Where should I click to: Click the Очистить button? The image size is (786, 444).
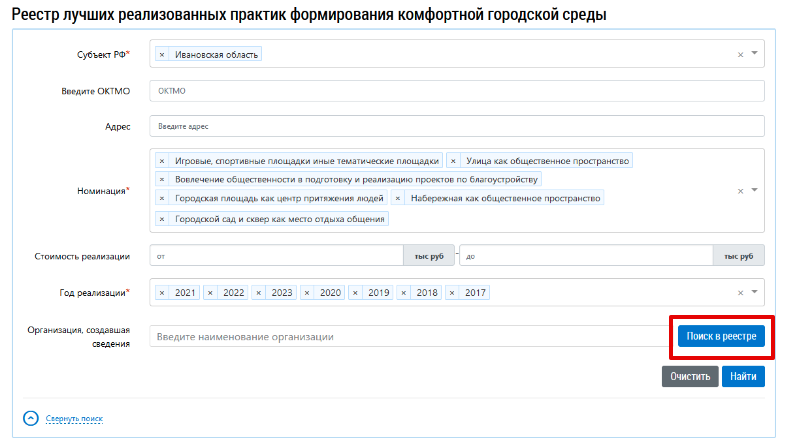point(689,376)
